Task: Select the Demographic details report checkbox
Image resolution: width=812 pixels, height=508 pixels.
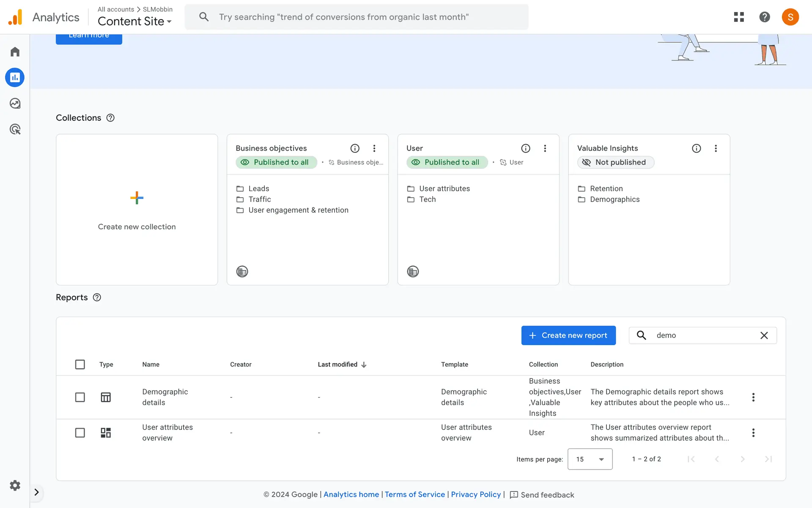Action: tap(80, 397)
